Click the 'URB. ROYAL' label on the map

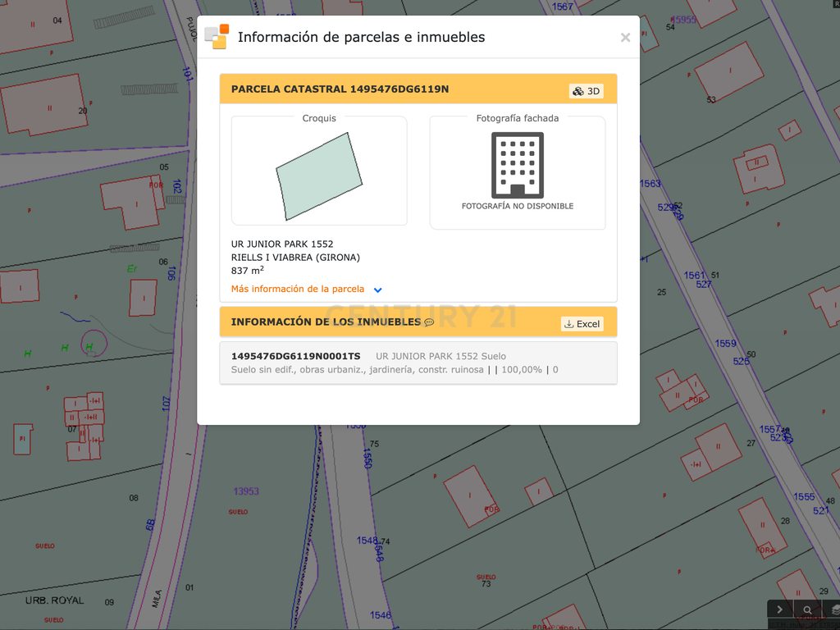[x=55, y=600]
